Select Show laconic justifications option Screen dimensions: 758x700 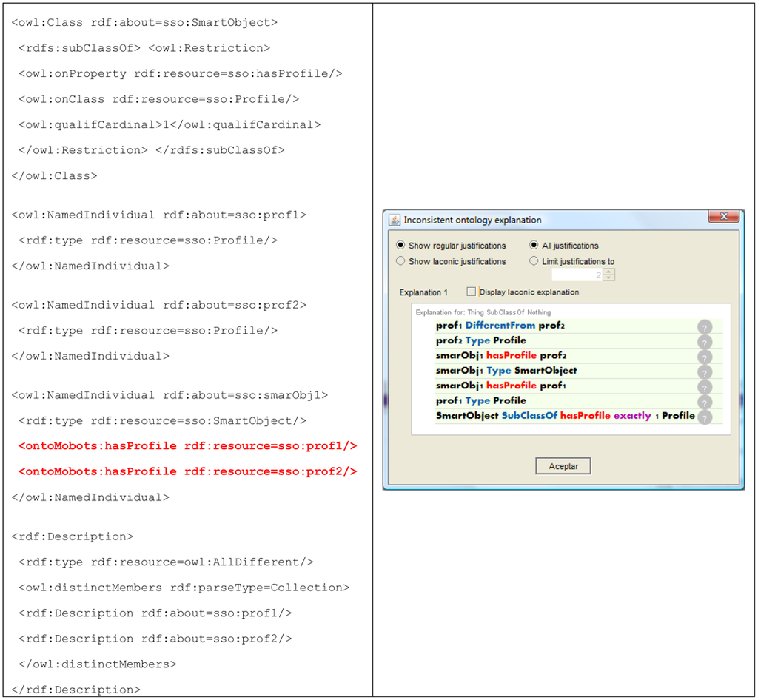click(401, 261)
